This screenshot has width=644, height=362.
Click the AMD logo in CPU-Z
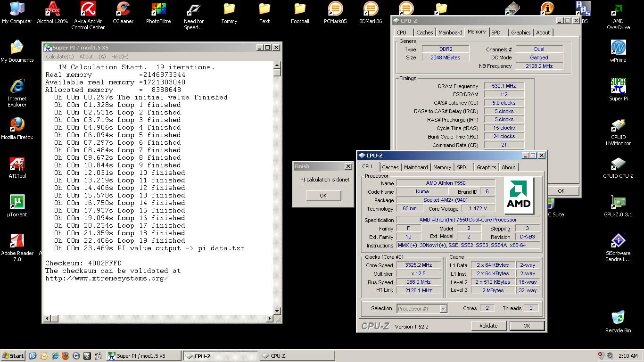click(x=519, y=196)
